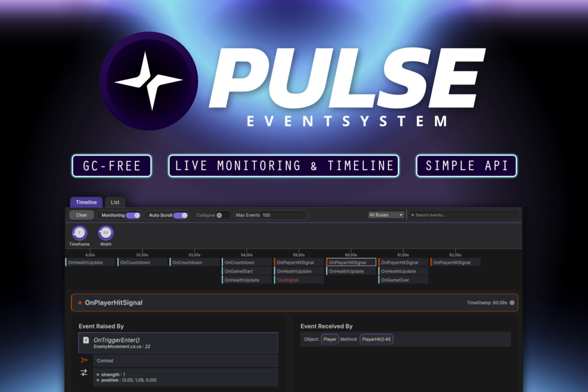Switch to the List tab
This screenshot has height=392, width=588.
115,202
